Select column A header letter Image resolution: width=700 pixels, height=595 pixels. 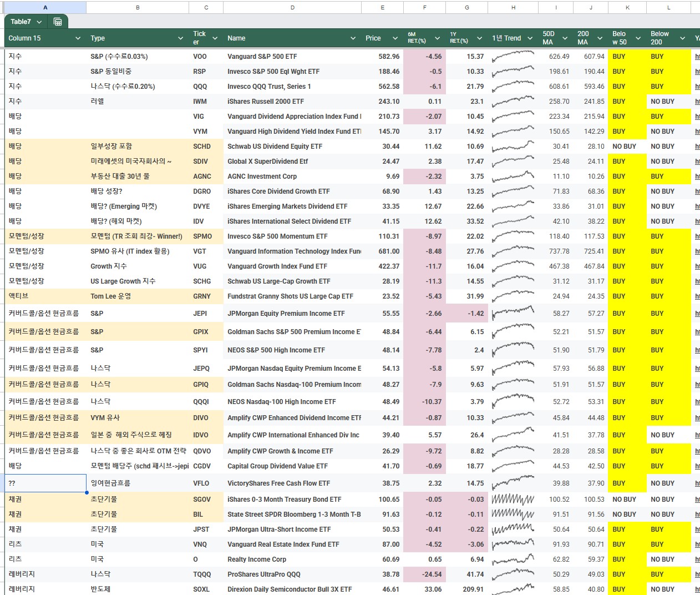pos(45,7)
